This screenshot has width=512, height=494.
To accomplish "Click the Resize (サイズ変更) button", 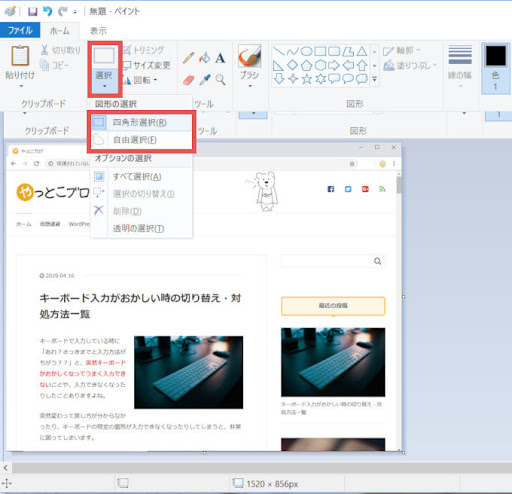I will tap(147, 65).
